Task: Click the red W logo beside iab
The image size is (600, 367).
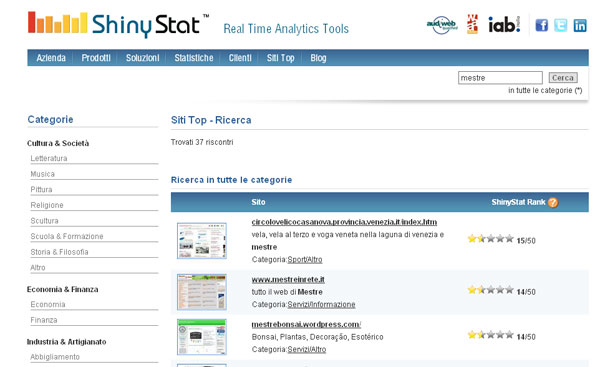Action: coord(473,24)
